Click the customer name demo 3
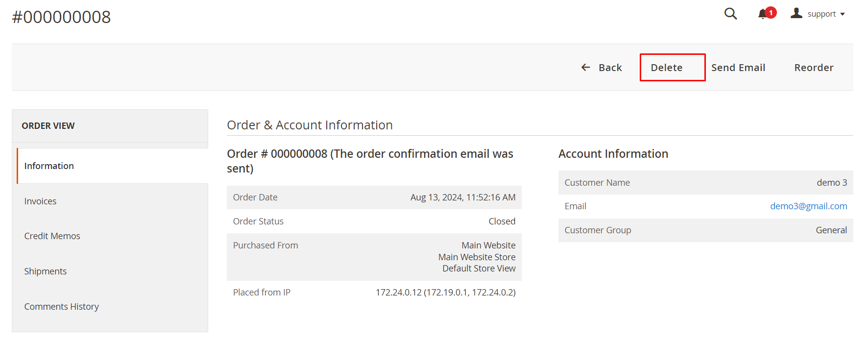 [x=831, y=183]
